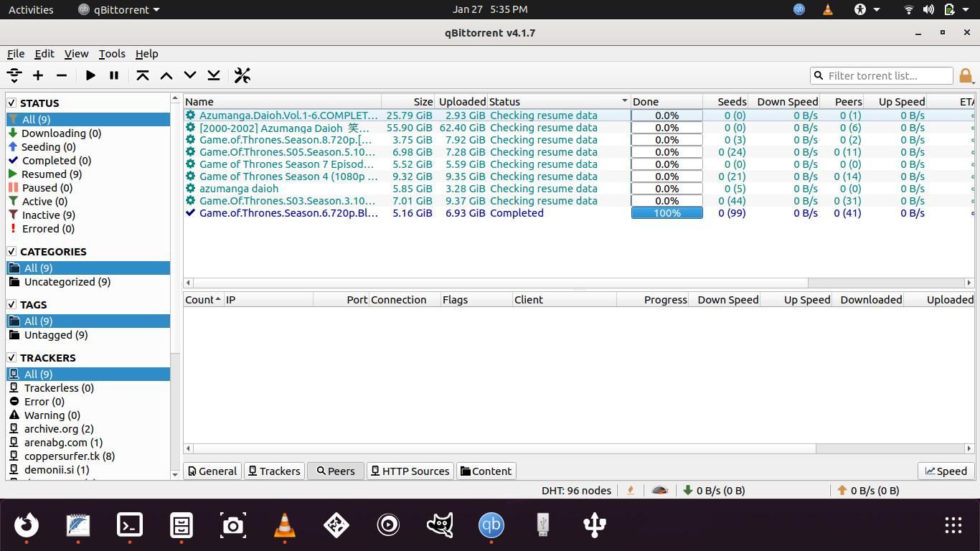Move torrent to bottom of queue
Screen dimensions: 980x551
click(x=214, y=75)
